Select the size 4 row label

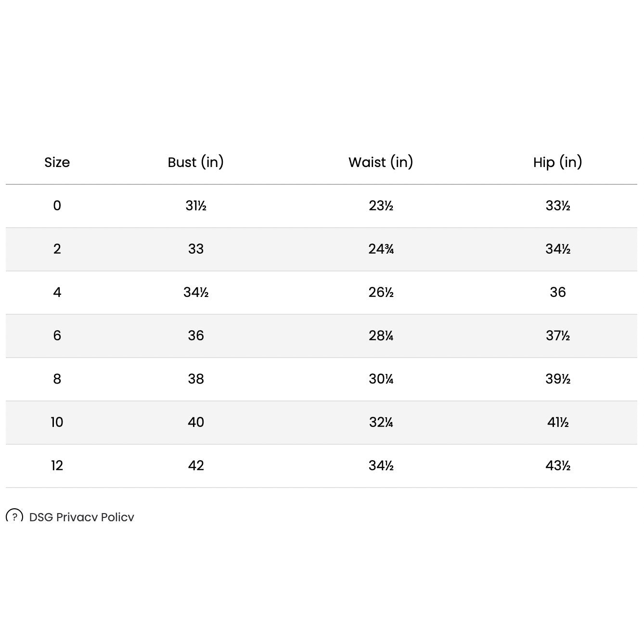pos(57,292)
